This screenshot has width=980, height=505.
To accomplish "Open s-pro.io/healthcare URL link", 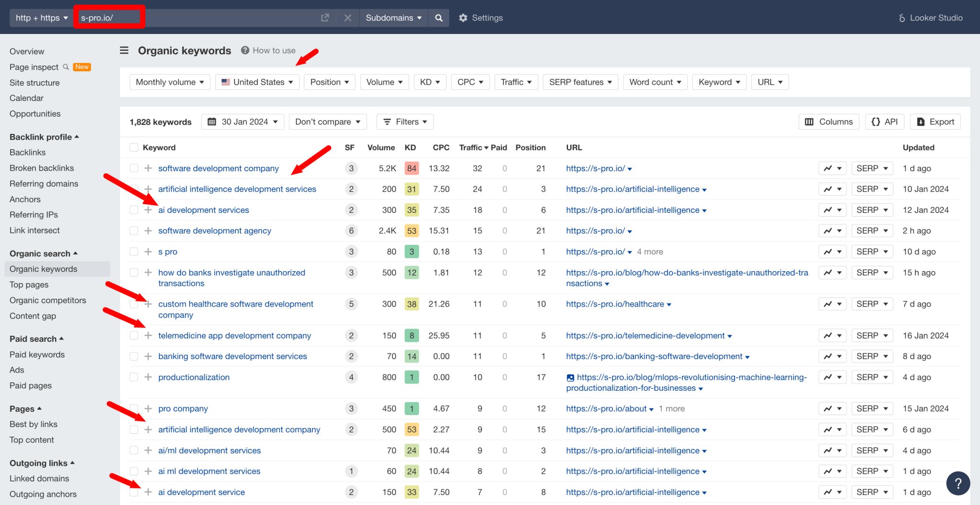I will pos(615,304).
